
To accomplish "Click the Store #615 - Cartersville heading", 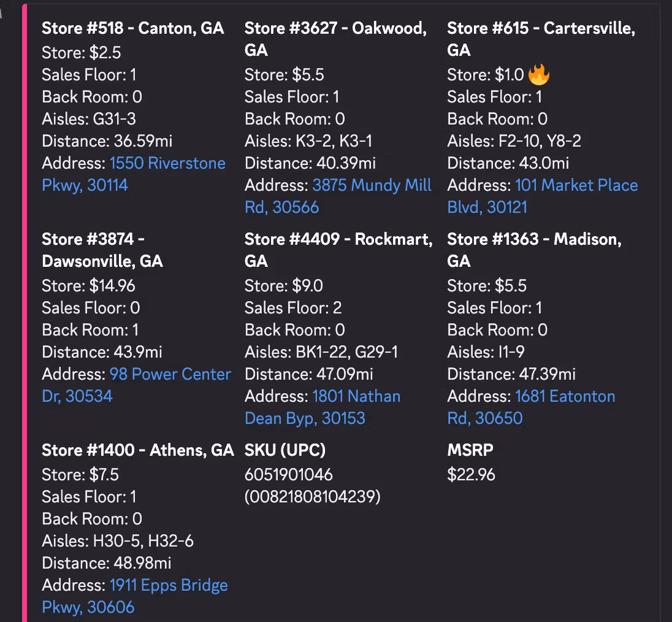I will [541, 28].
